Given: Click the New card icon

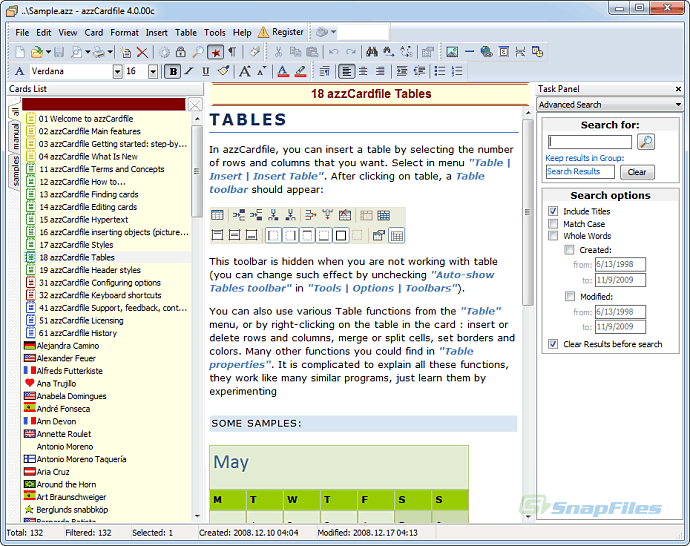Looking at the screenshot, I should (x=125, y=52).
